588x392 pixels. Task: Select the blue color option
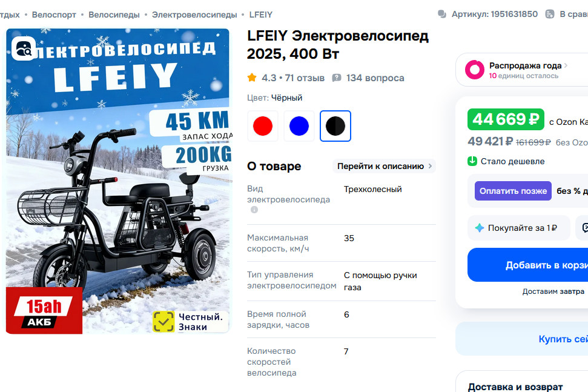click(299, 126)
